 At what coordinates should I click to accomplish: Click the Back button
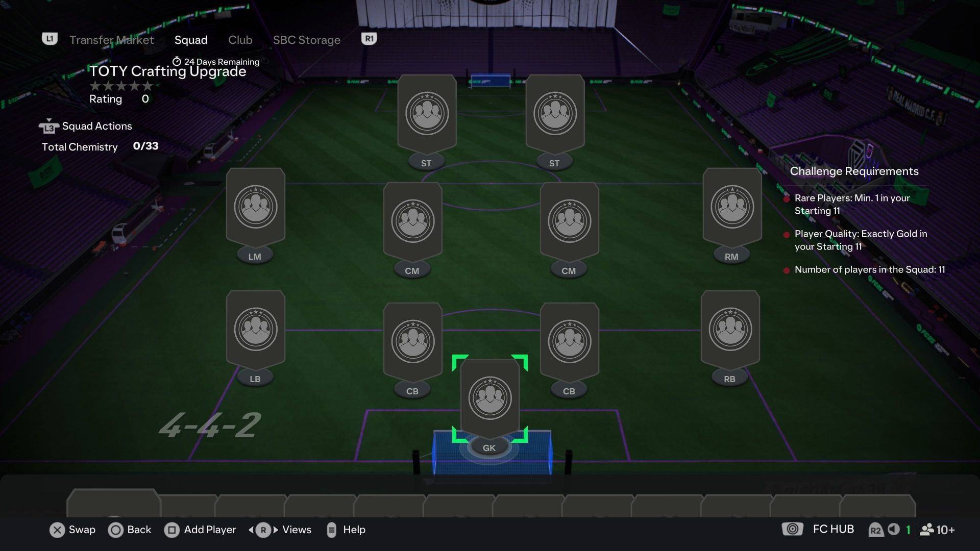click(130, 530)
